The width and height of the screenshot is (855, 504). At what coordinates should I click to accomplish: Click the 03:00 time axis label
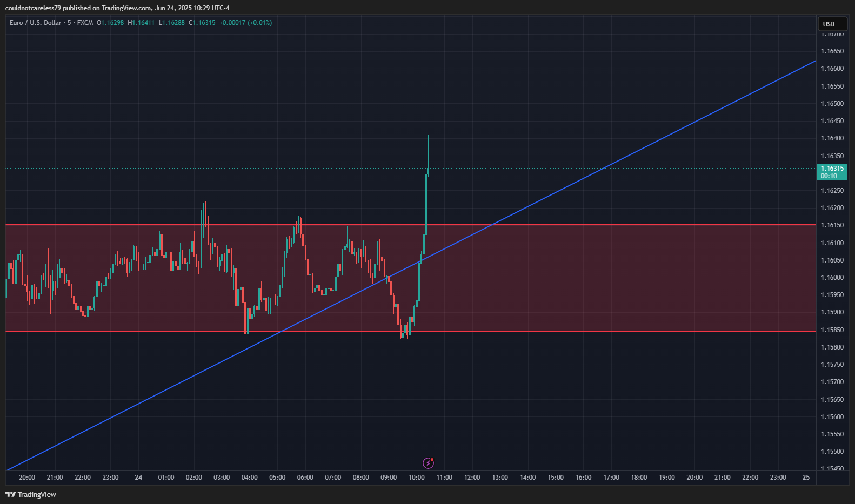tap(222, 478)
